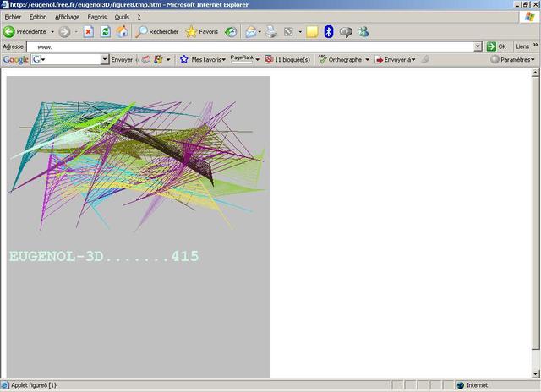Click the Bluetooth toolbar icon
The width and height of the screenshot is (541, 392).
(x=329, y=32)
